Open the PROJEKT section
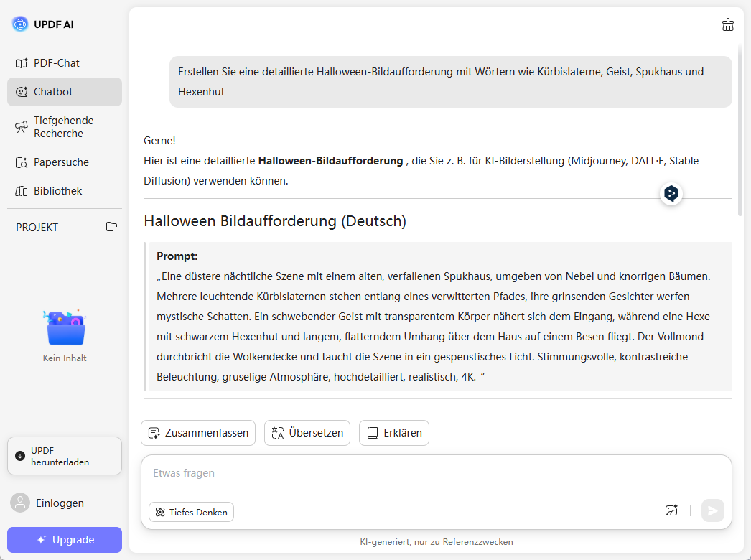The width and height of the screenshot is (751, 560). [37, 227]
